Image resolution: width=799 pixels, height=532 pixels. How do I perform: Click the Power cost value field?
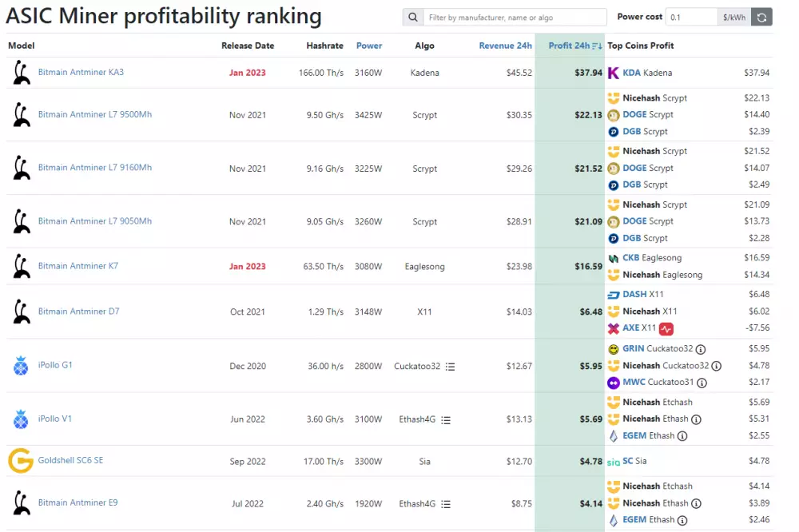[691, 18]
